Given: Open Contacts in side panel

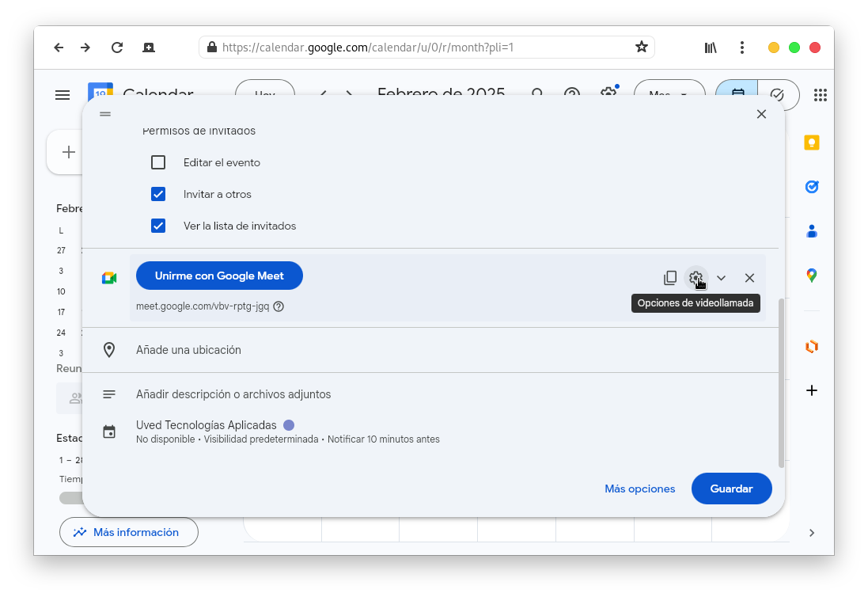Looking at the screenshot, I should (811, 231).
